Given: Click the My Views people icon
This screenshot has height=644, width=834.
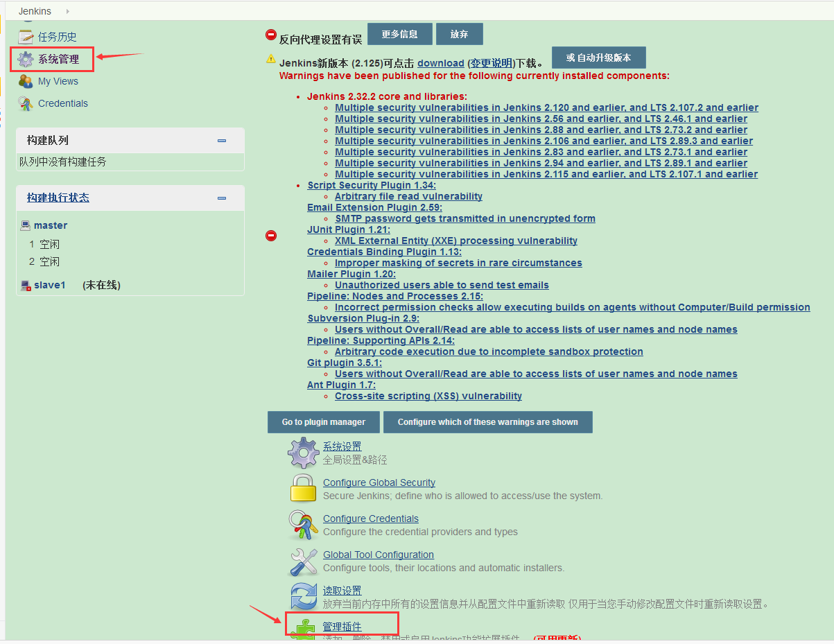Looking at the screenshot, I should 26,81.
